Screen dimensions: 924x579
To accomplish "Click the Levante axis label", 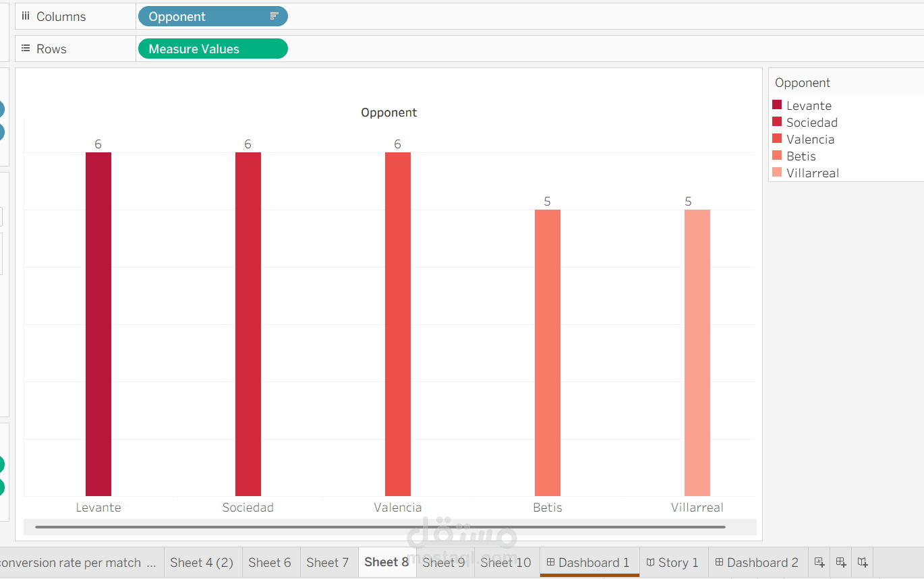I will (98, 508).
